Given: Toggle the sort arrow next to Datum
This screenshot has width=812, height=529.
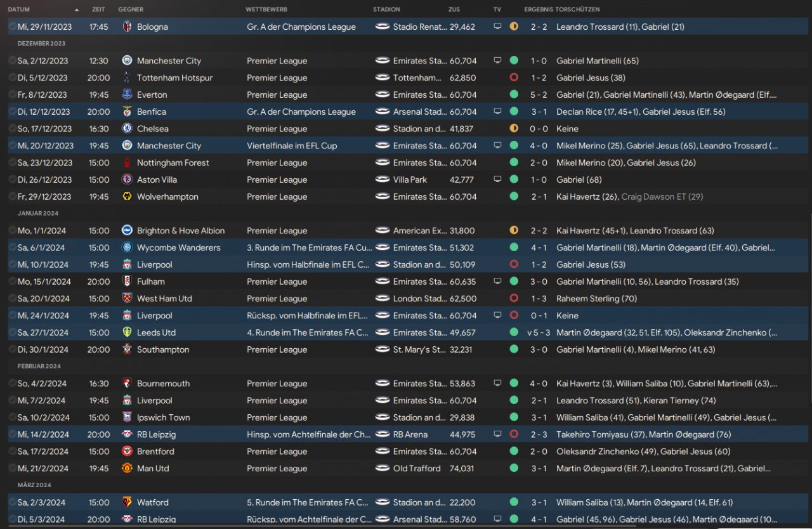Looking at the screenshot, I should tap(77, 10).
